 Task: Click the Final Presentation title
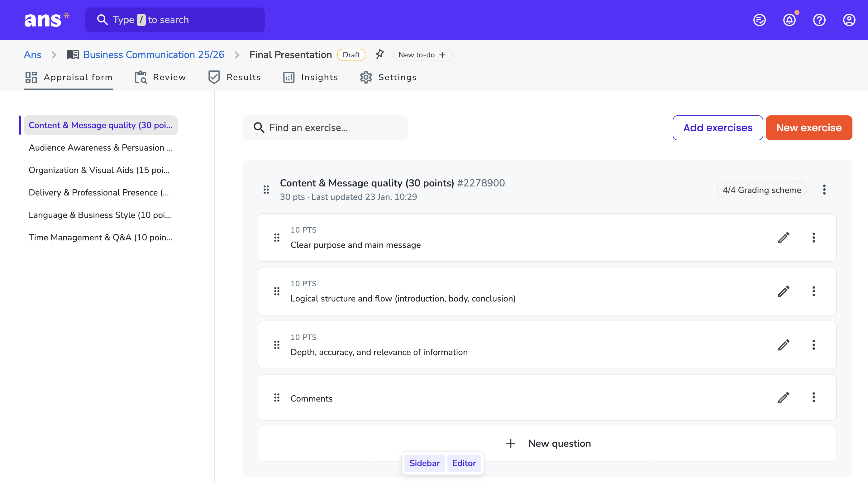tap(290, 55)
